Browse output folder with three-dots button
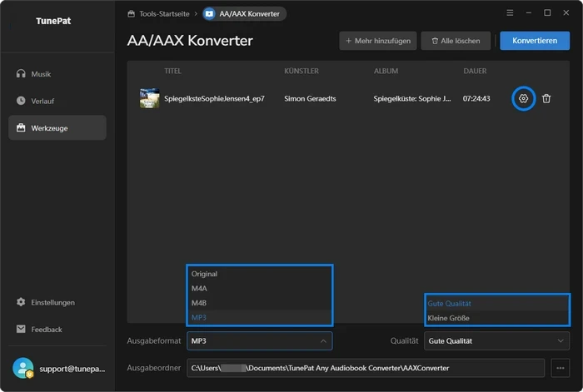583x392 pixels. [x=561, y=368]
